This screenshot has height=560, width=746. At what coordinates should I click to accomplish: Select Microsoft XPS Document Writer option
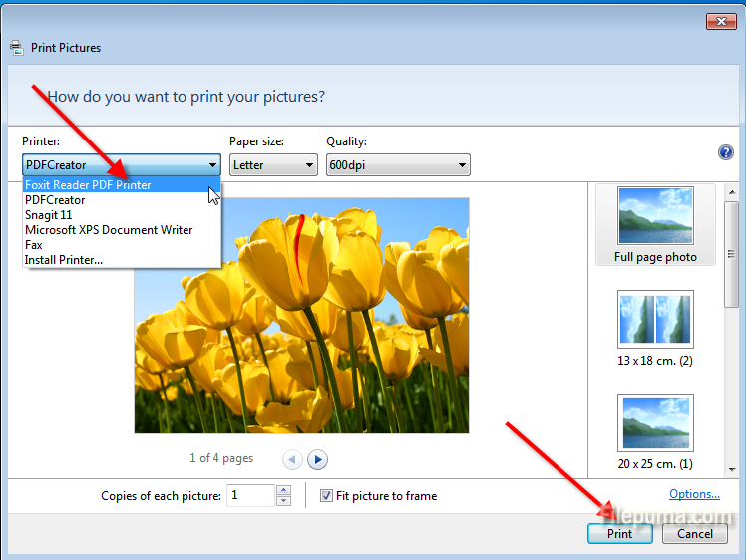[x=109, y=230]
